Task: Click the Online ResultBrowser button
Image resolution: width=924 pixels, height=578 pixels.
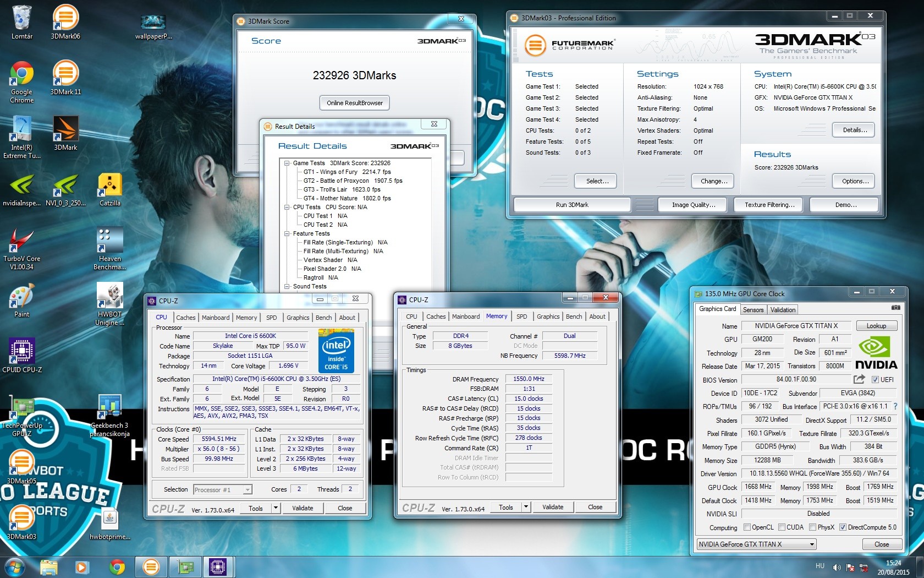Action: pos(355,103)
